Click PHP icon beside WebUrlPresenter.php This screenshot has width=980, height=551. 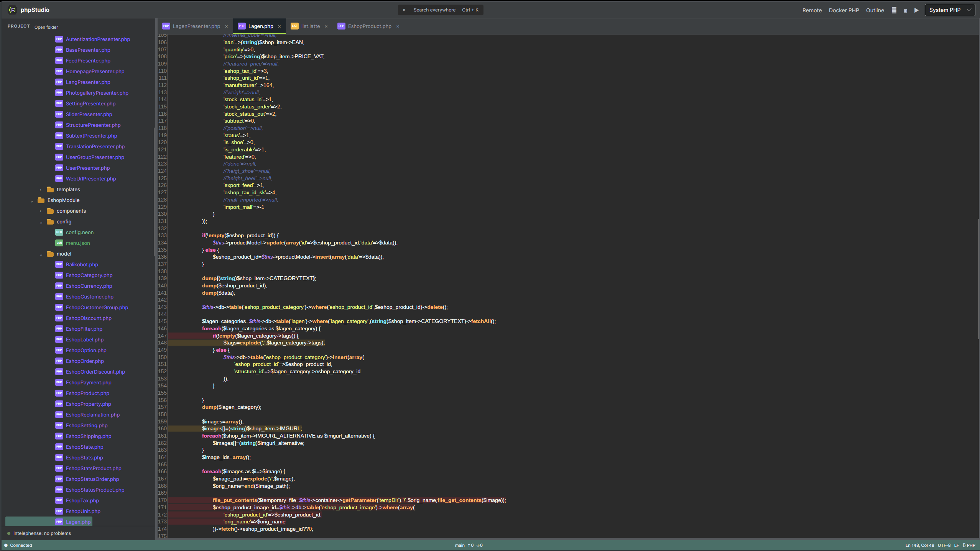click(59, 179)
